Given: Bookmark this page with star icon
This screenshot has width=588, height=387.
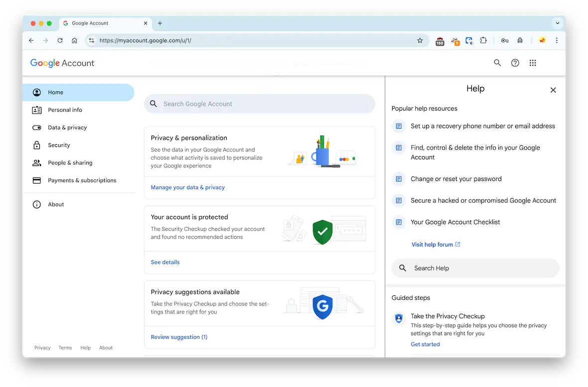Looking at the screenshot, I should point(420,40).
